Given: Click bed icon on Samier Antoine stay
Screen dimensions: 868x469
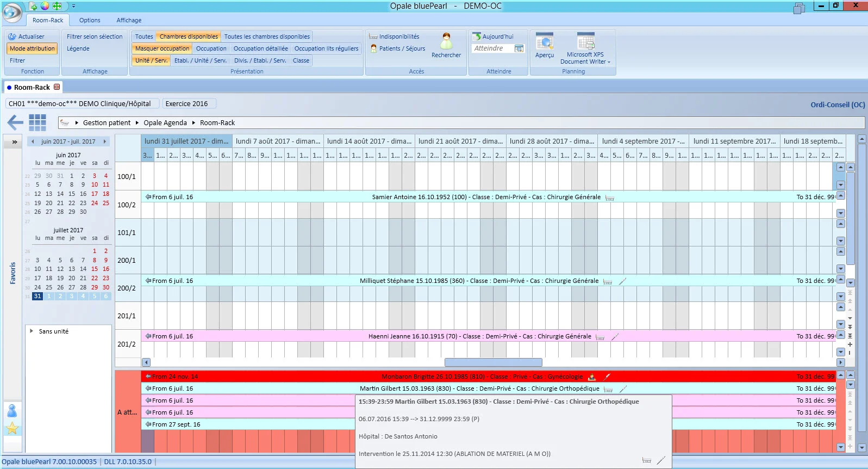Looking at the screenshot, I should coord(610,198).
